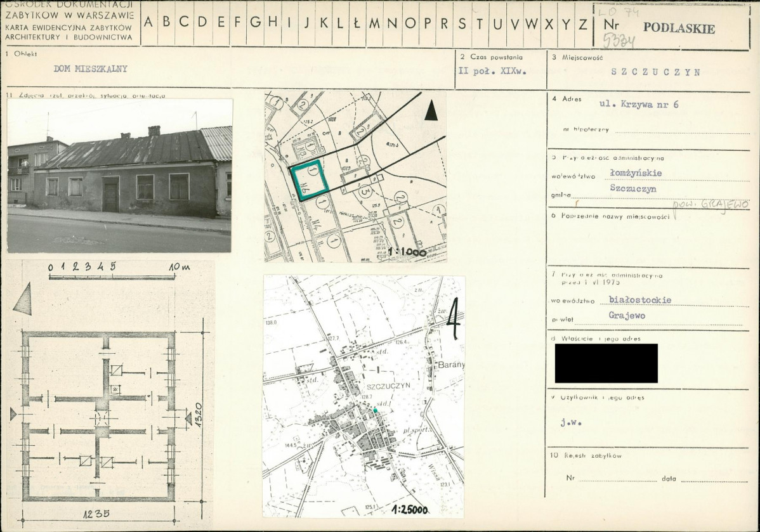Select letter S in the alphabet index

[x=462, y=23]
